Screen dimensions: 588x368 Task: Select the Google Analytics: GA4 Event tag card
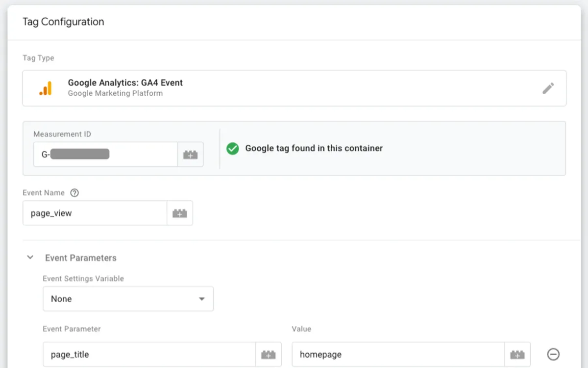(294, 88)
